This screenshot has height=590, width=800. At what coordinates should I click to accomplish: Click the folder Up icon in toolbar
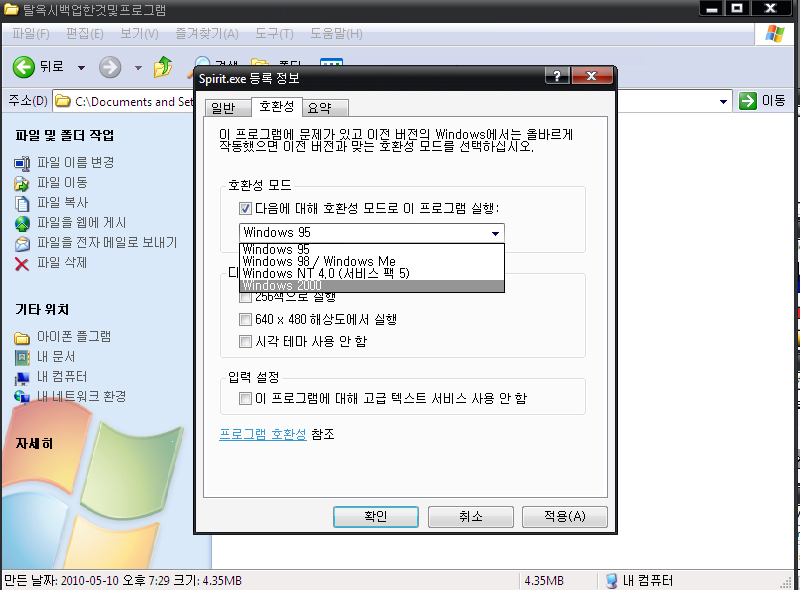[162, 67]
